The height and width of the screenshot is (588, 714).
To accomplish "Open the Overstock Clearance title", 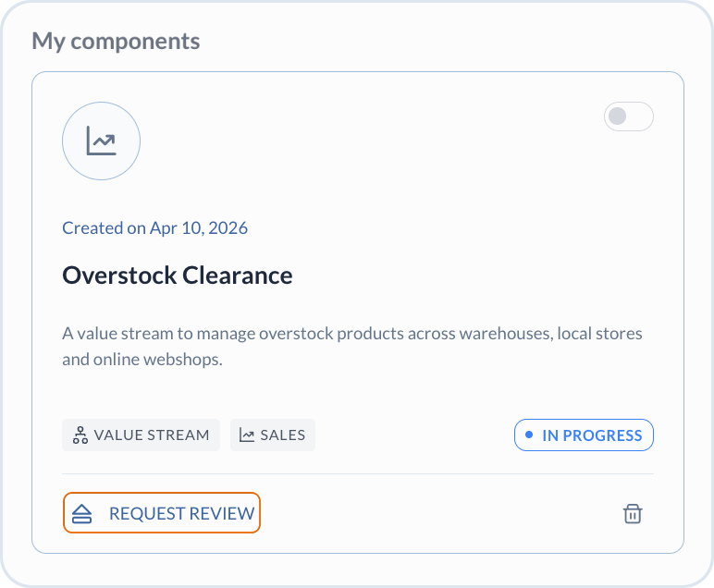I will [178, 276].
